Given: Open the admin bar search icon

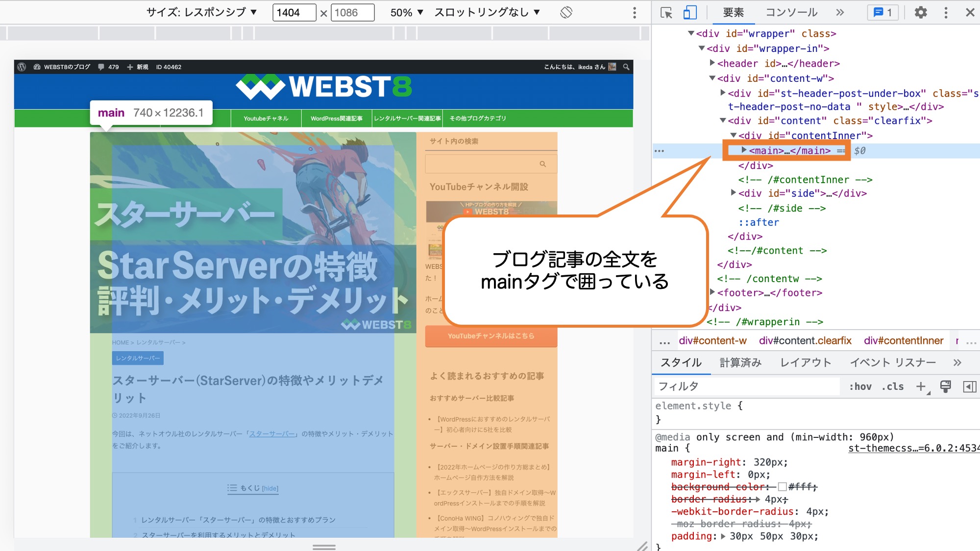Looking at the screenshot, I should click(x=626, y=67).
